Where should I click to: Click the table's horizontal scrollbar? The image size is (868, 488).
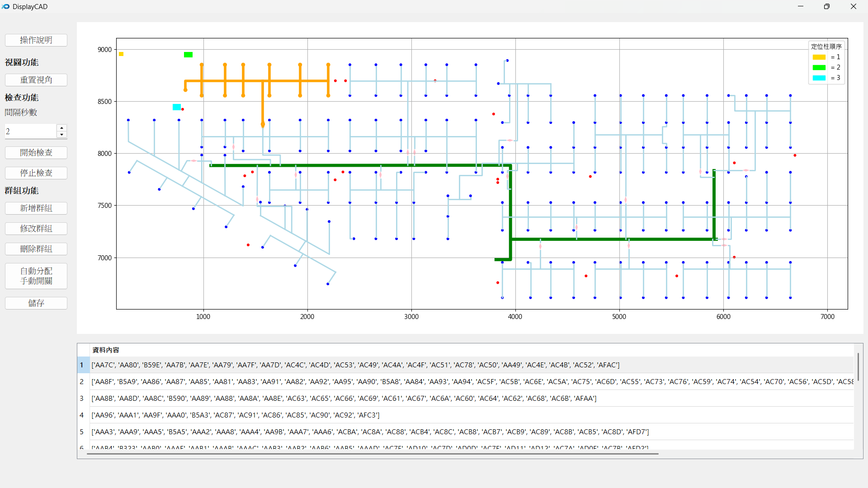372,454
